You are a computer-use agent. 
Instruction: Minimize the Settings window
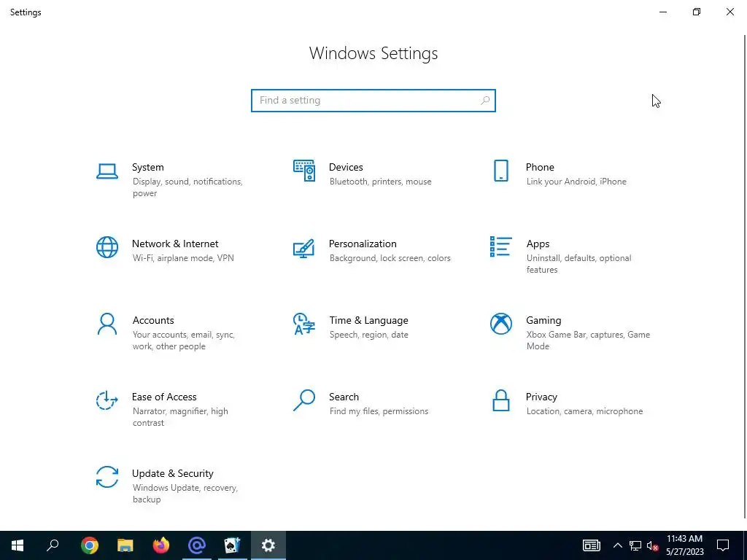662,12
